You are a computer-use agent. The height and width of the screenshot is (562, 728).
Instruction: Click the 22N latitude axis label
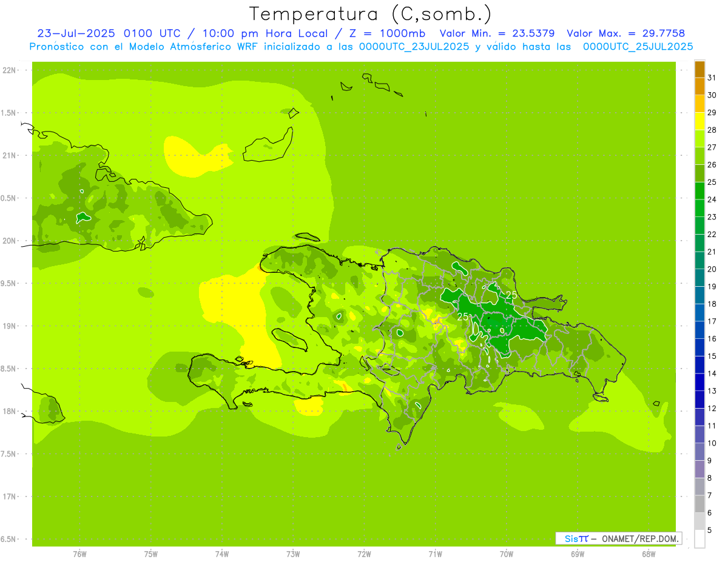pos(10,70)
